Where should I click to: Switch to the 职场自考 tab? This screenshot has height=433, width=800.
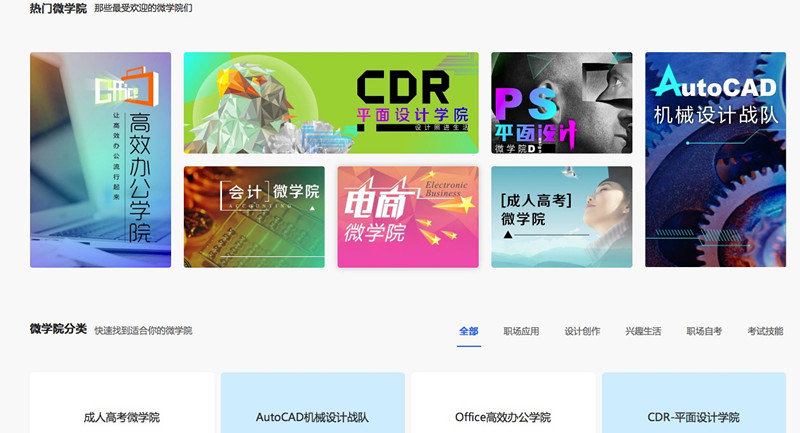click(704, 331)
